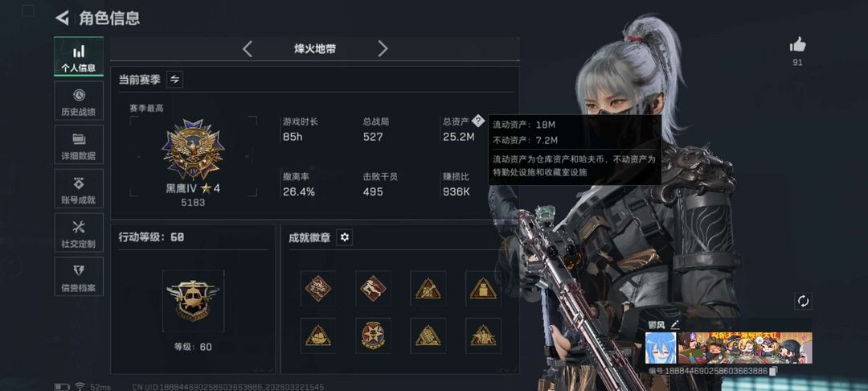Click the blue-haired avatar thumbnail
The image size is (868, 391).
click(x=661, y=348)
